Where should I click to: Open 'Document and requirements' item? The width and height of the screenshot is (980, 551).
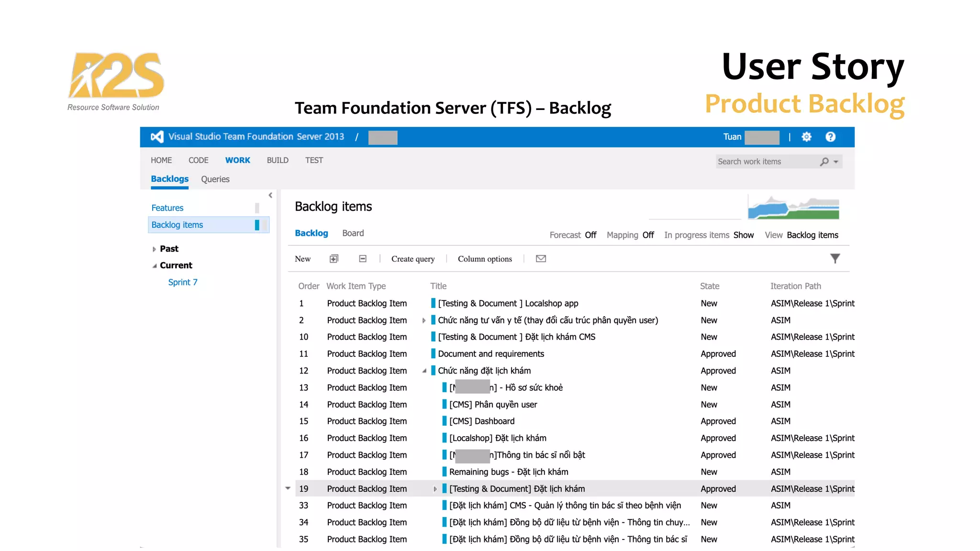(x=491, y=353)
